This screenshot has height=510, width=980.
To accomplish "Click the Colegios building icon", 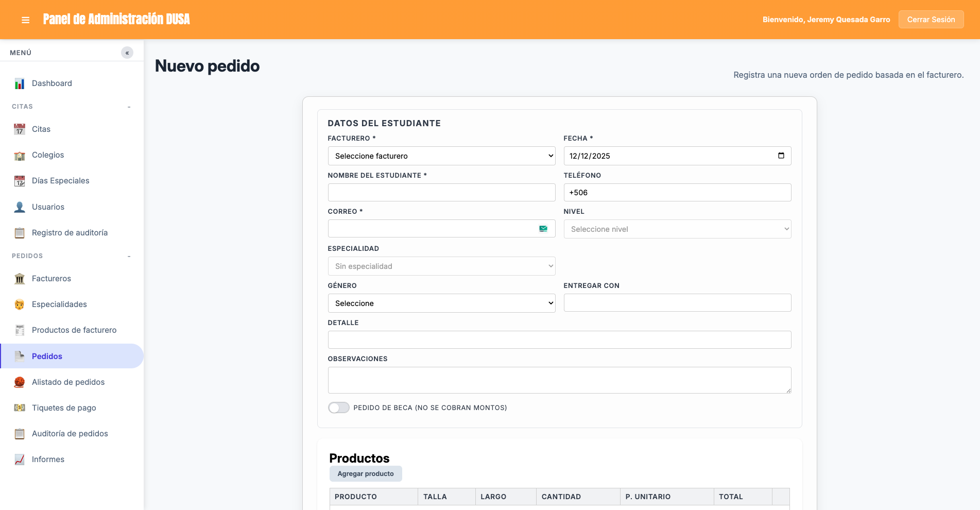I will (20, 156).
